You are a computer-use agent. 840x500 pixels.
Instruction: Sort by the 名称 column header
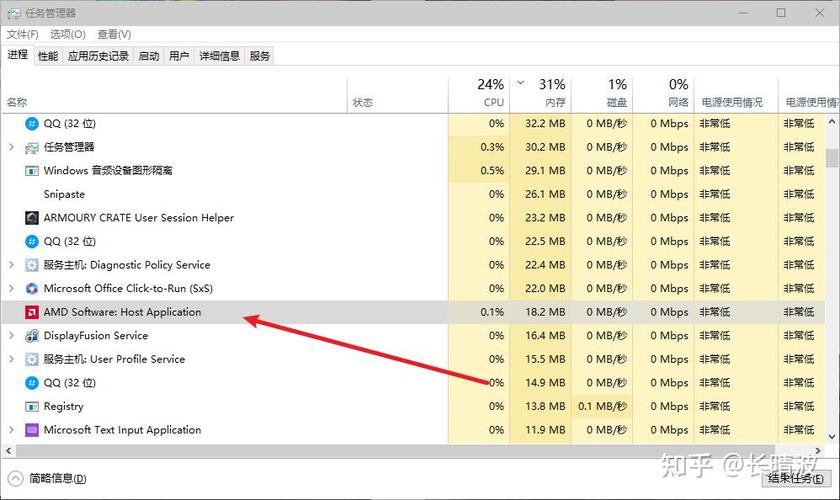[x=174, y=94]
